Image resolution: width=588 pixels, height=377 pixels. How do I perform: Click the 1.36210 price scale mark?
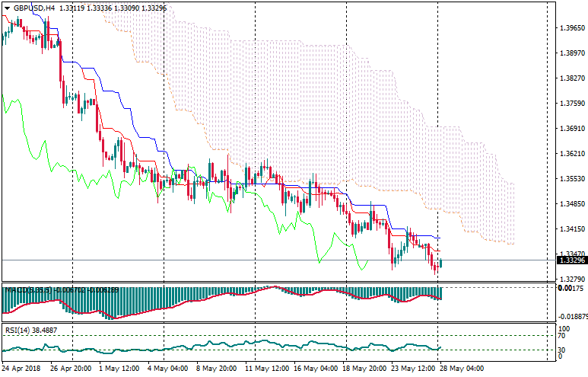(571, 154)
